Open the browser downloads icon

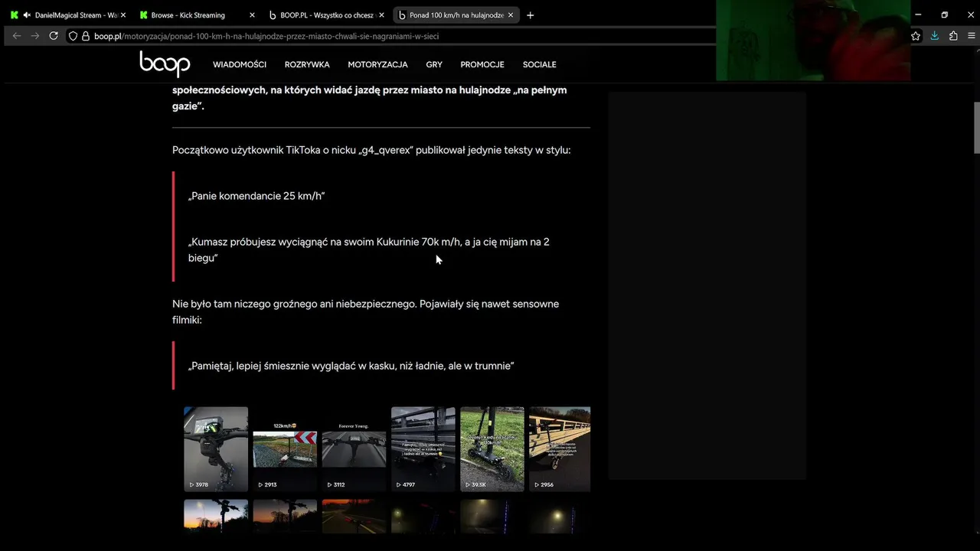click(935, 36)
